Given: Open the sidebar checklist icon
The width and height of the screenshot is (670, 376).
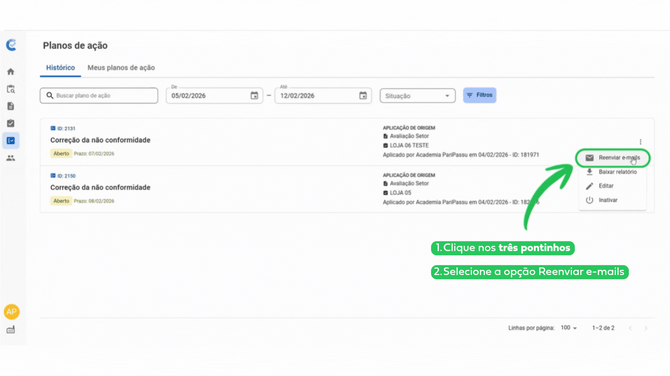Looking at the screenshot, I should tap(11, 123).
